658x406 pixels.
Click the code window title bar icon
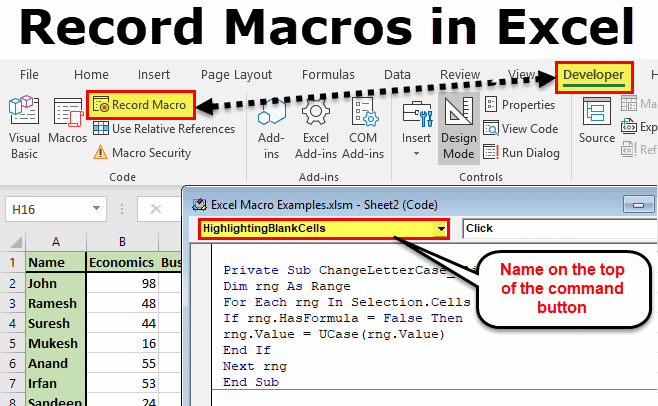point(199,205)
